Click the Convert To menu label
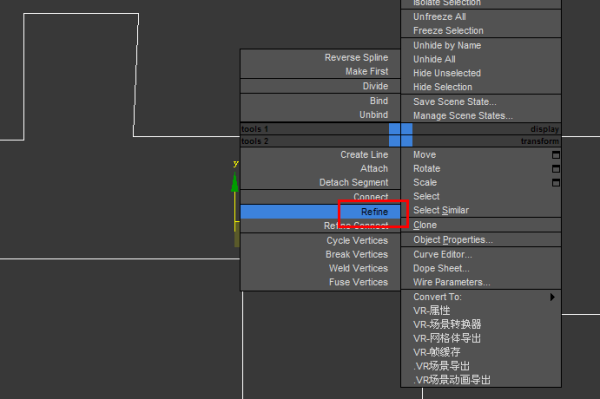The width and height of the screenshot is (600, 399). pos(437,297)
